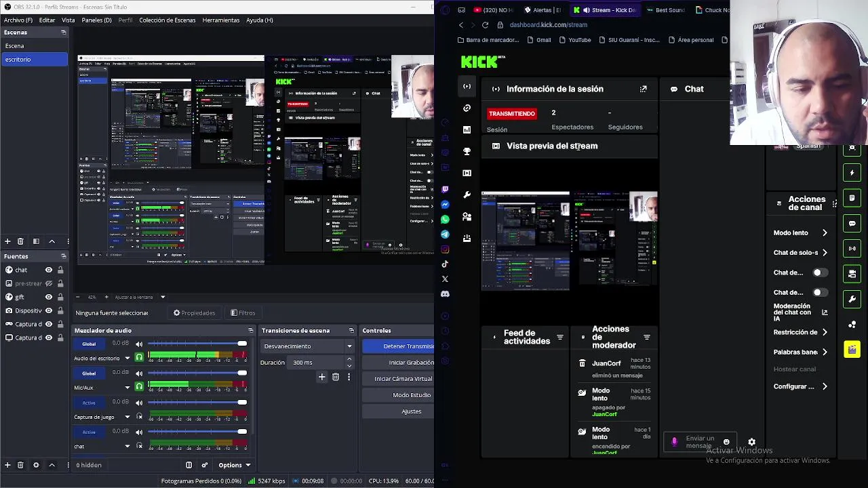Open the Twitch icon in browser sidebar

point(445,190)
